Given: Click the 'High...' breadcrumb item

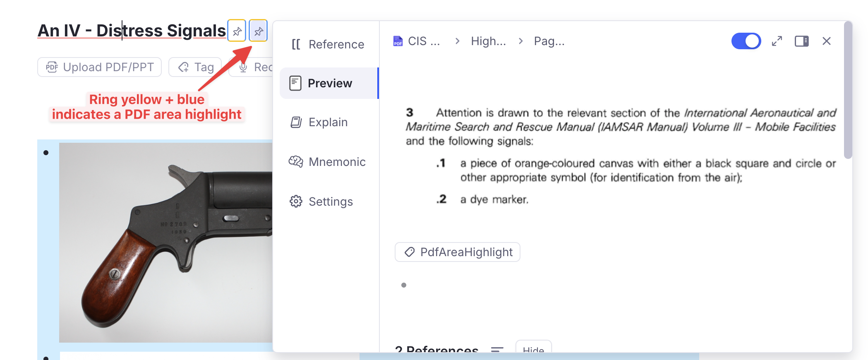Looking at the screenshot, I should coord(488,41).
